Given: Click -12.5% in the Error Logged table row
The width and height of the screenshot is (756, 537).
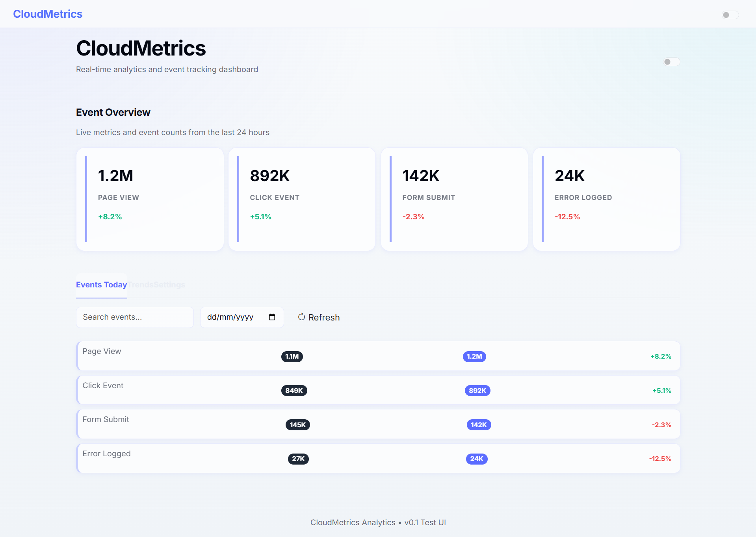Looking at the screenshot, I should tap(660, 459).
